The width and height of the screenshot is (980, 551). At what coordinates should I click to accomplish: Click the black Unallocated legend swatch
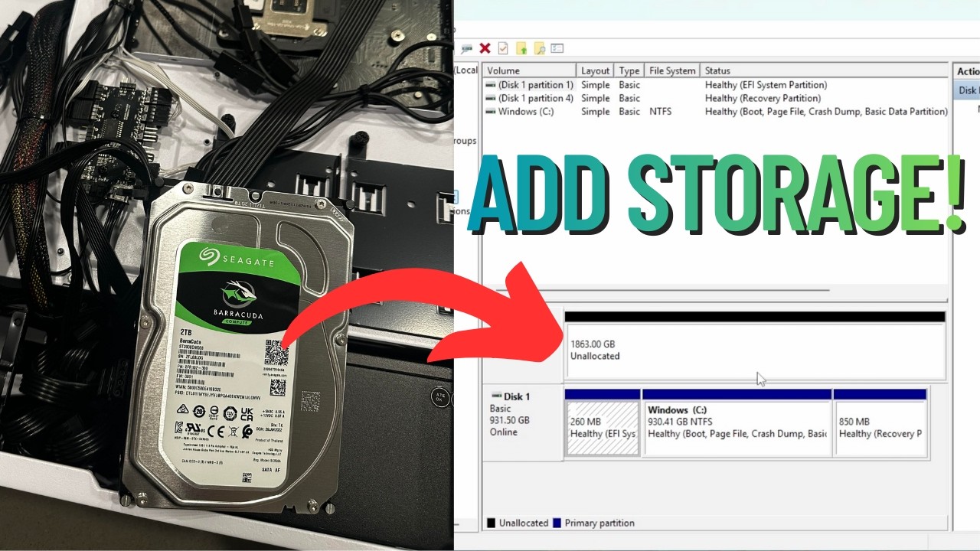pyautogui.click(x=491, y=523)
